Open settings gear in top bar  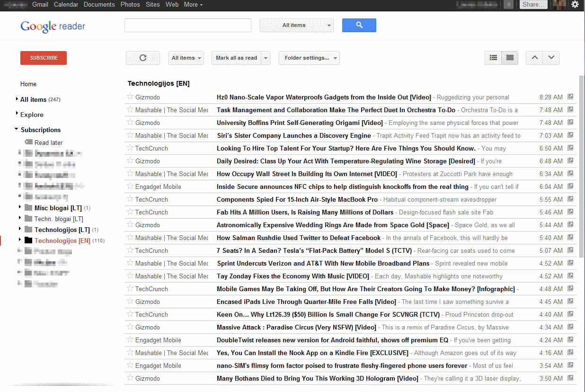(575, 5)
